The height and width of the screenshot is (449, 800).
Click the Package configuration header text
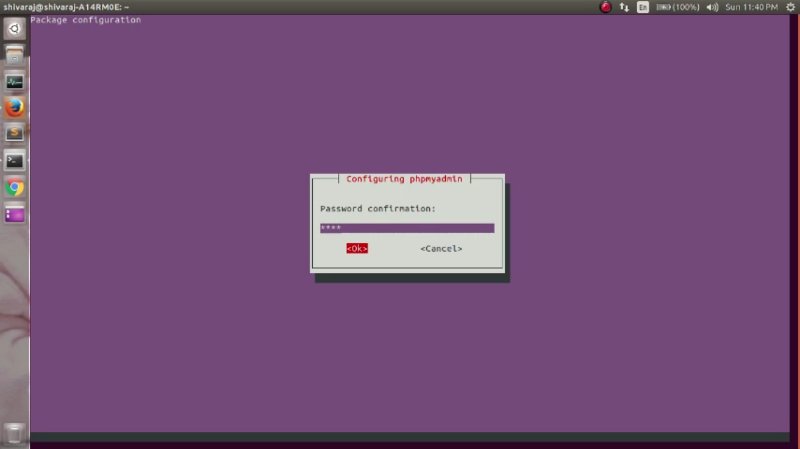coord(86,20)
